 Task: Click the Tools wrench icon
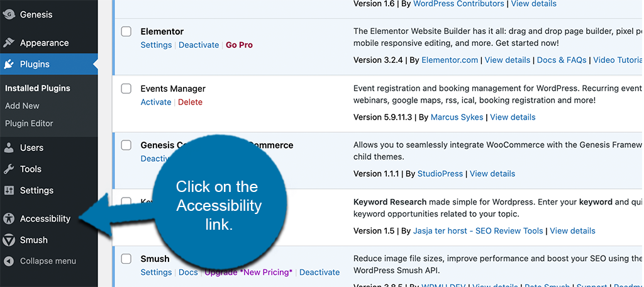coord(9,169)
